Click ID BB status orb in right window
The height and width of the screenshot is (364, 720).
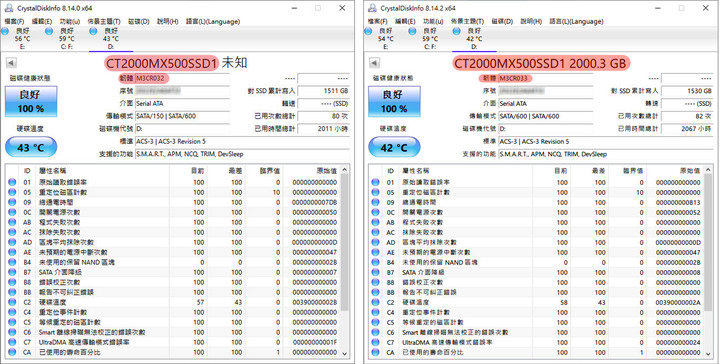(375, 292)
